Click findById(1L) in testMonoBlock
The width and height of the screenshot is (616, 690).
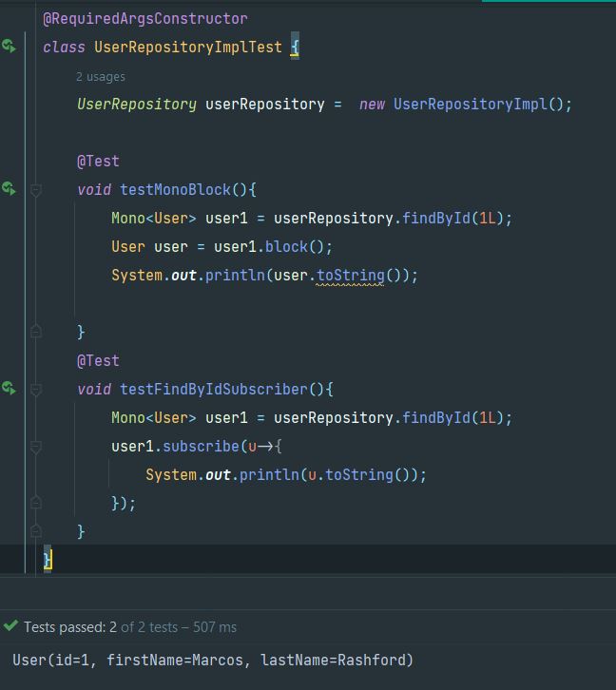pos(453,219)
